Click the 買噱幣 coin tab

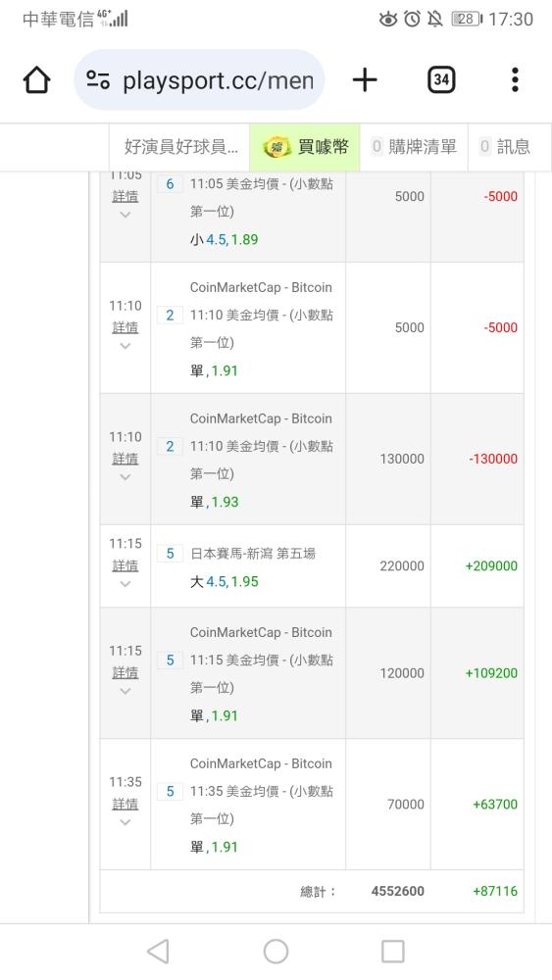305,147
